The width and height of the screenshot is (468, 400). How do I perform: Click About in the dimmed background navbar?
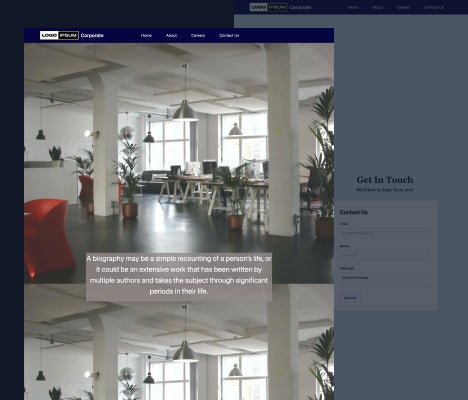tap(378, 7)
